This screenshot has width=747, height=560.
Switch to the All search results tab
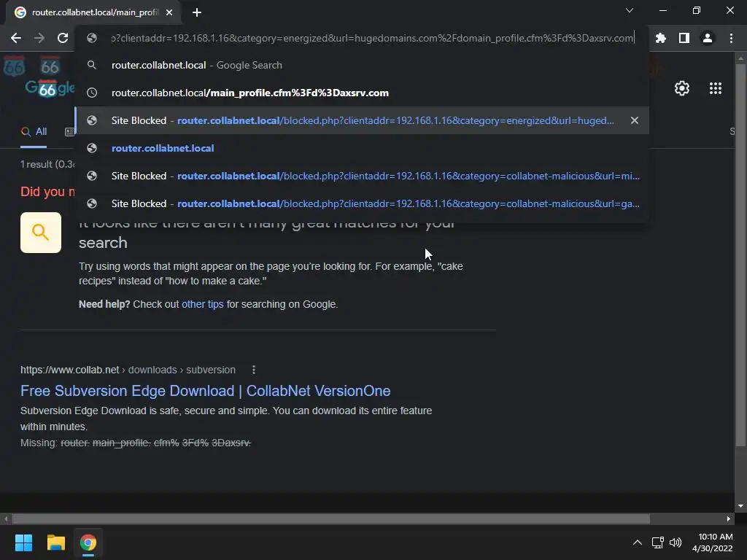34,132
